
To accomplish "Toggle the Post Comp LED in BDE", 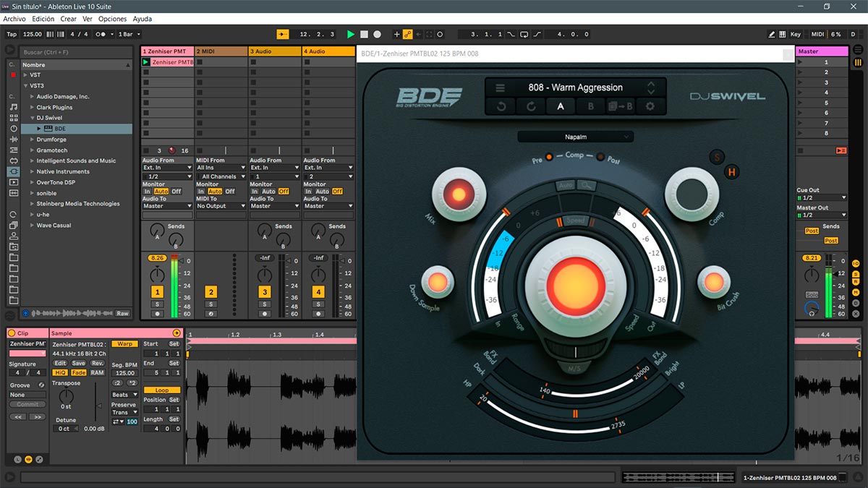I will pyautogui.click(x=600, y=156).
